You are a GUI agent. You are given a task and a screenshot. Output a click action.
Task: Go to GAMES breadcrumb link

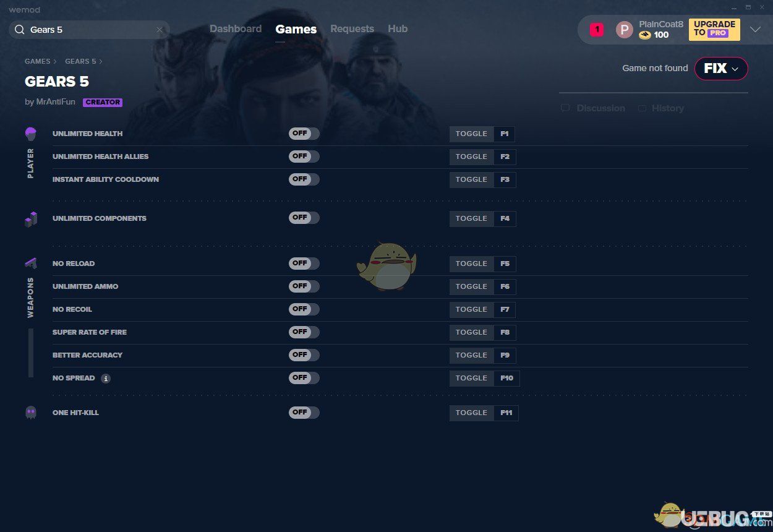click(38, 61)
